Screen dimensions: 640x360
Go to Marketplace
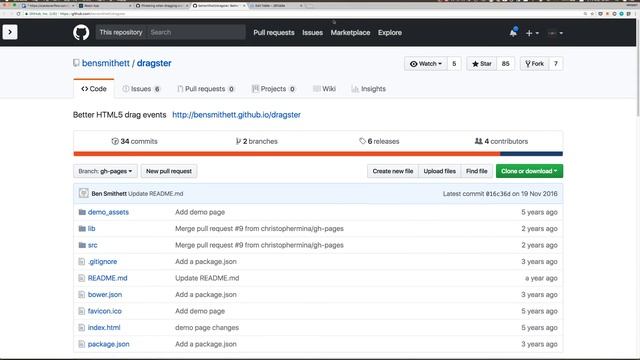coord(350,33)
